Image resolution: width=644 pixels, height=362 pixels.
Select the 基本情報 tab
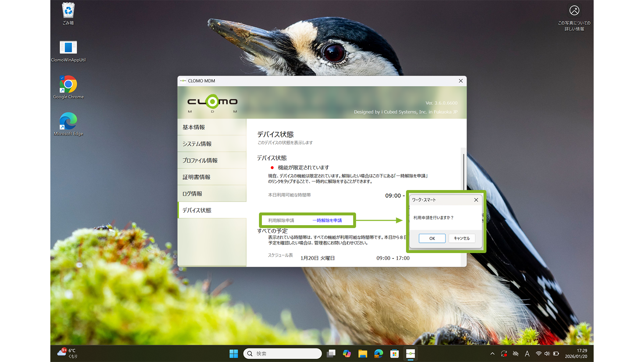pyautogui.click(x=212, y=127)
